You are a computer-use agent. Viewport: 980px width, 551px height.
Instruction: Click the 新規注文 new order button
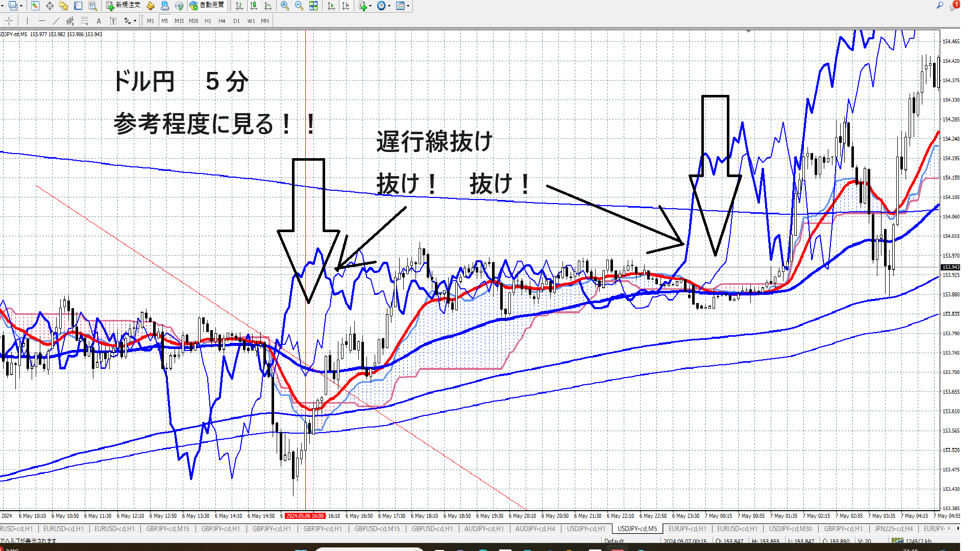coord(123,6)
